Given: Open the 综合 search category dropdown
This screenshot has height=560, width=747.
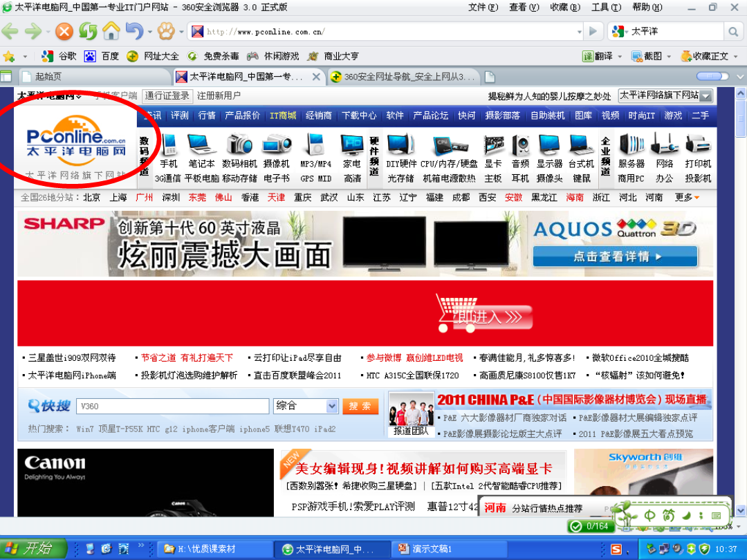Looking at the screenshot, I should (332, 407).
